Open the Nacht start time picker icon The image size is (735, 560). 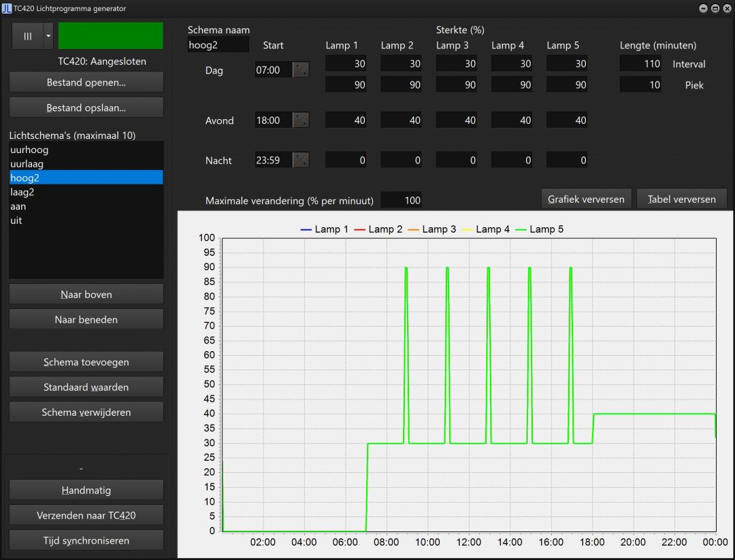pyautogui.click(x=301, y=160)
